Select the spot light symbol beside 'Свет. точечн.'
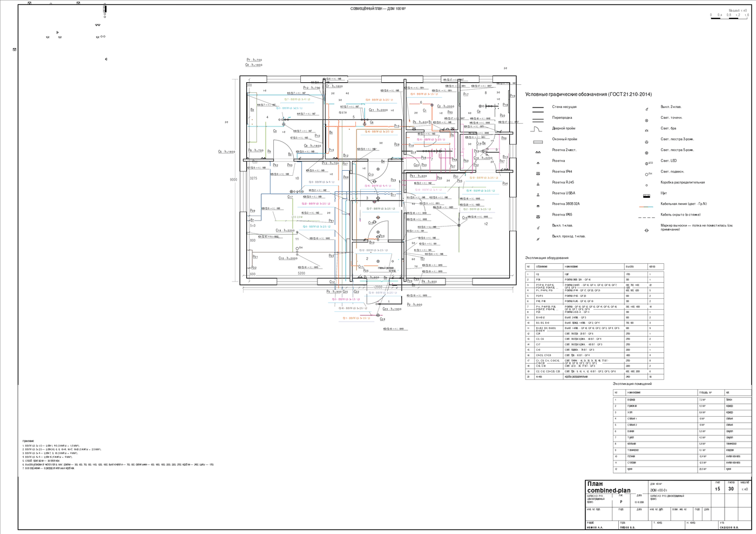The height and width of the screenshot is (534, 756). (646, 120)
